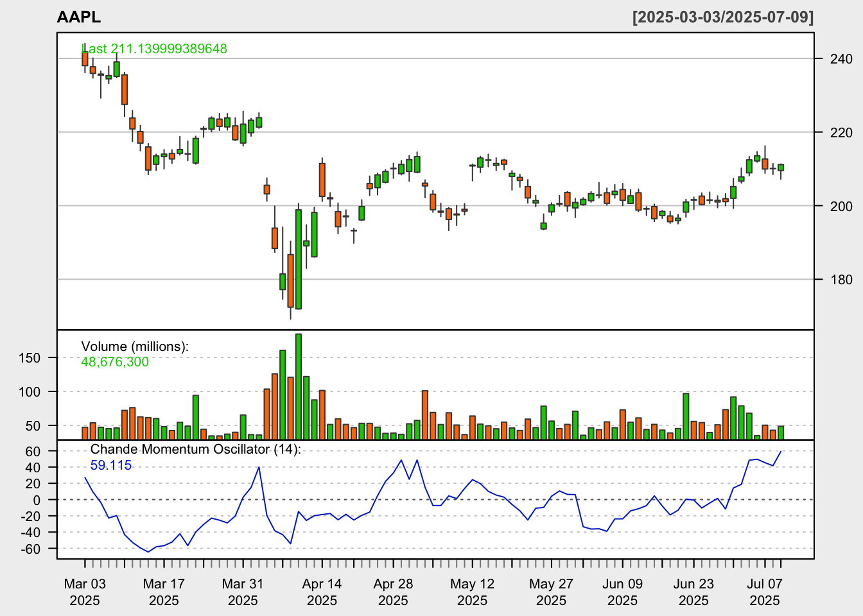Screen dimensions: 863x616
Task: Click the Mar 17 2025 date label
Action: pyautogui.click(x=164, y=592)
